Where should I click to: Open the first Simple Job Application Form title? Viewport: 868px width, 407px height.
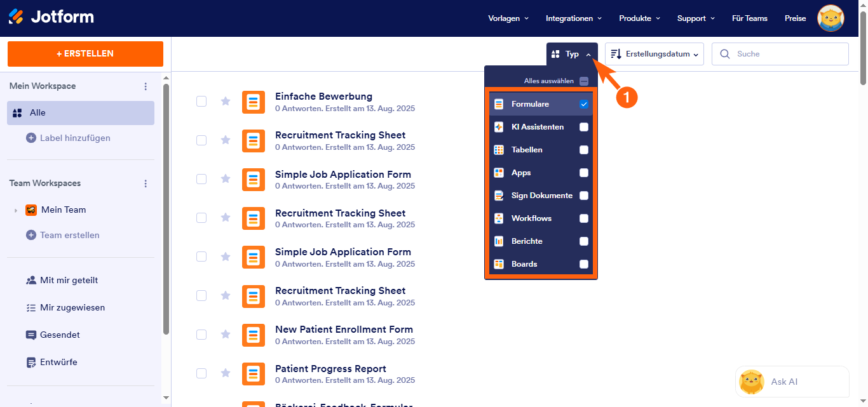[343, 174]
